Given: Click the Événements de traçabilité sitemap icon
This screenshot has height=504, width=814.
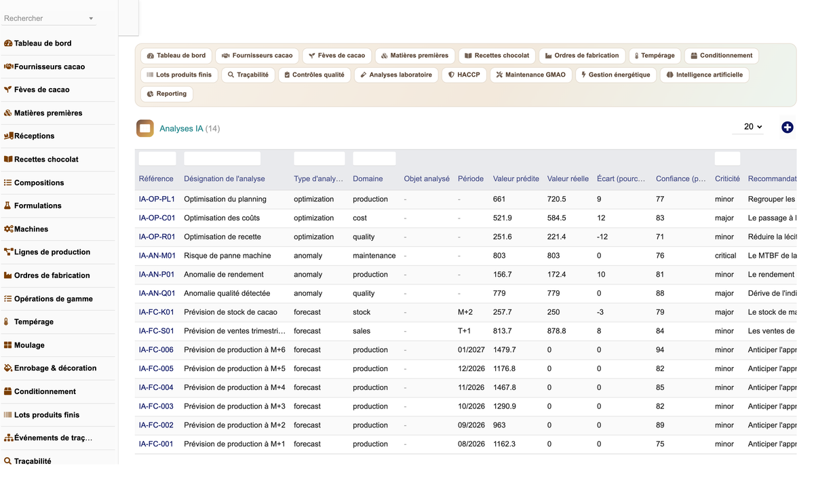Looking at the screenshot, I should 8,438.
